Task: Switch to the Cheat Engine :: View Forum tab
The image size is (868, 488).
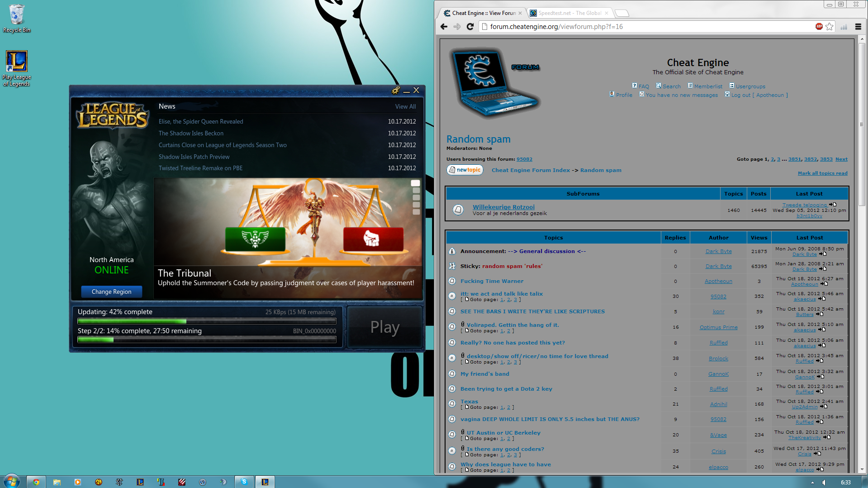Action: [482, 13]
